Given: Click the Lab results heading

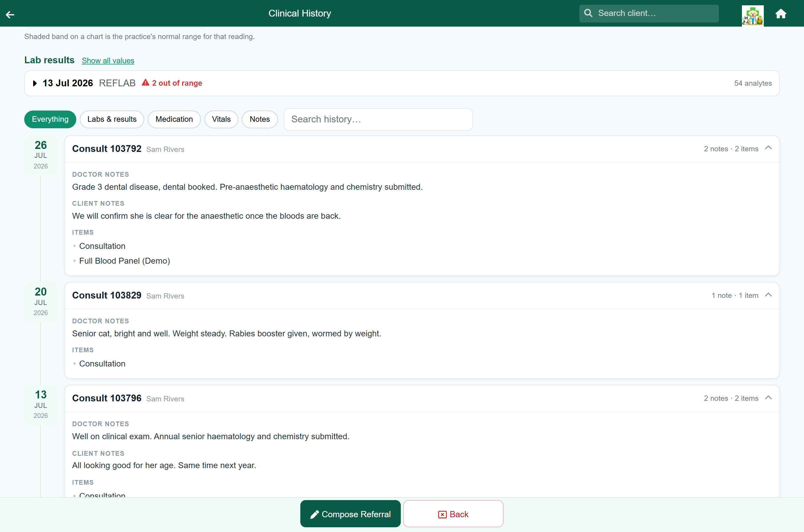Looking at the screenshot, I should pyautogui.click(x=49, y=60).
